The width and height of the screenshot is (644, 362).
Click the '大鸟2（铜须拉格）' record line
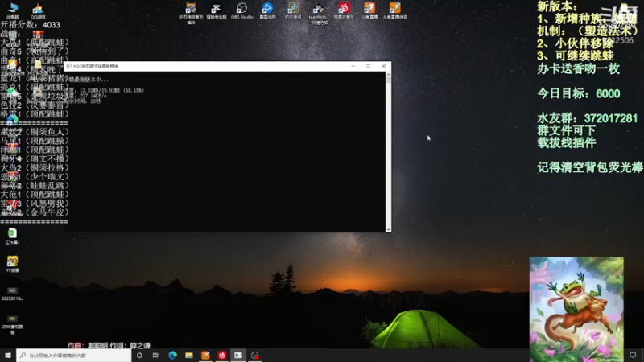tap(35, 168)
